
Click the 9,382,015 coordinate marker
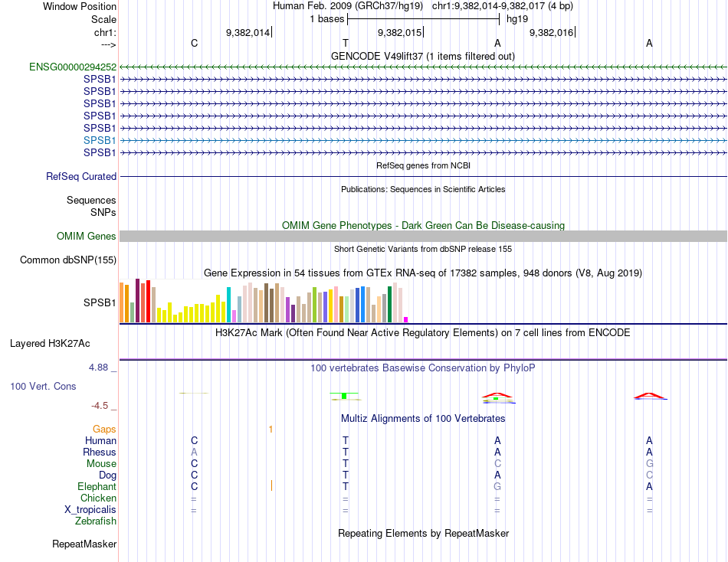399,32
